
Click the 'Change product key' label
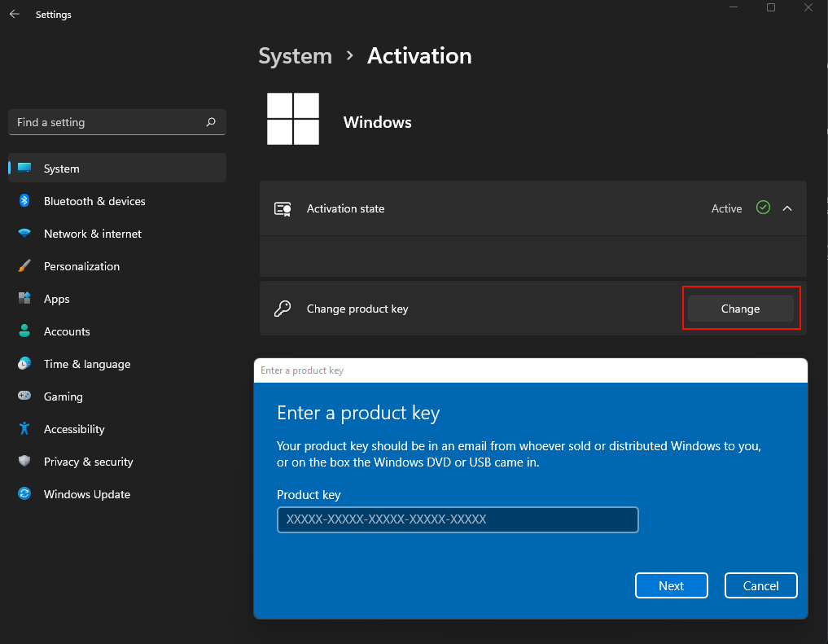[x=357, y=309]
